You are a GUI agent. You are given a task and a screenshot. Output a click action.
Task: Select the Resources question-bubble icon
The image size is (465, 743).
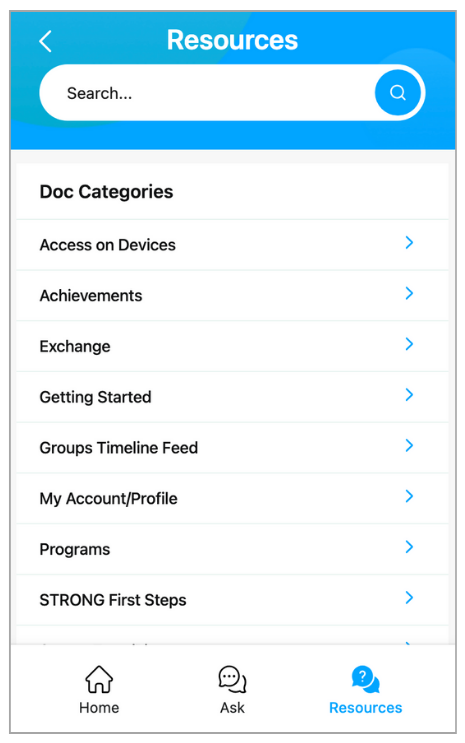click(365, 679)
